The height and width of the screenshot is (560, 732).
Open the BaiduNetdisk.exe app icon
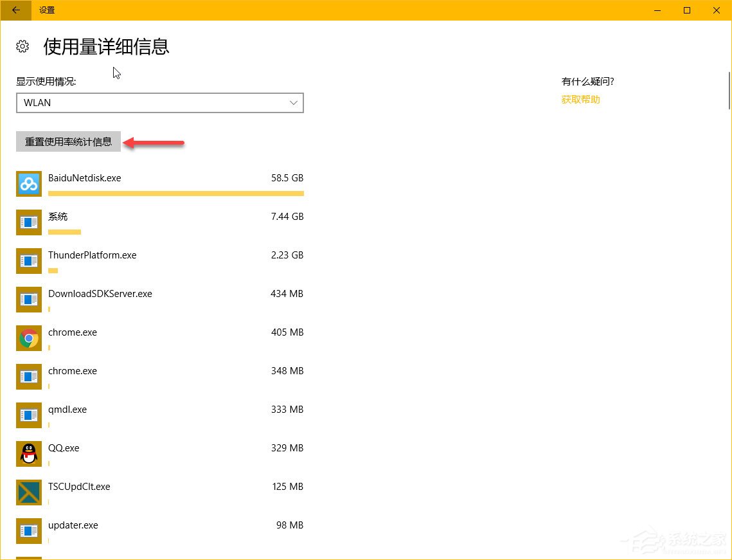pos(28,184)
